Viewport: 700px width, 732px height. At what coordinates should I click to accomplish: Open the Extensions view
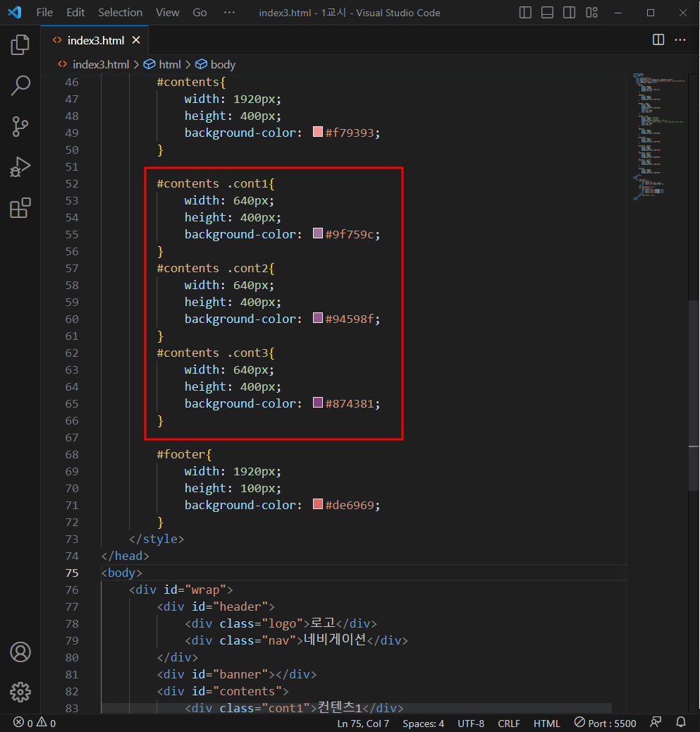[20, 208]
